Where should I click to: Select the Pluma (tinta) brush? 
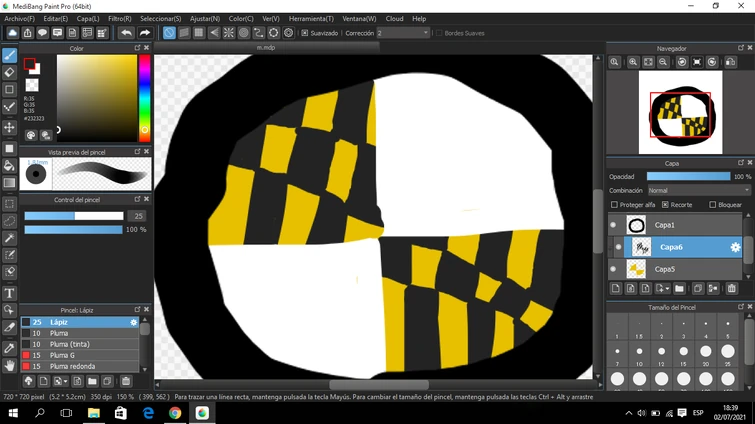point(70,344)
